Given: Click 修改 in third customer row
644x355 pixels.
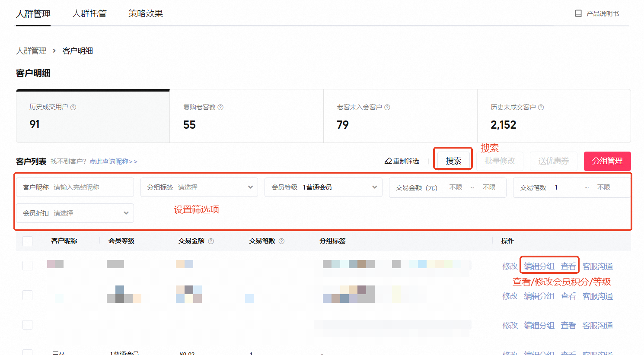Looking at the screenshot, I should (510, 325).
